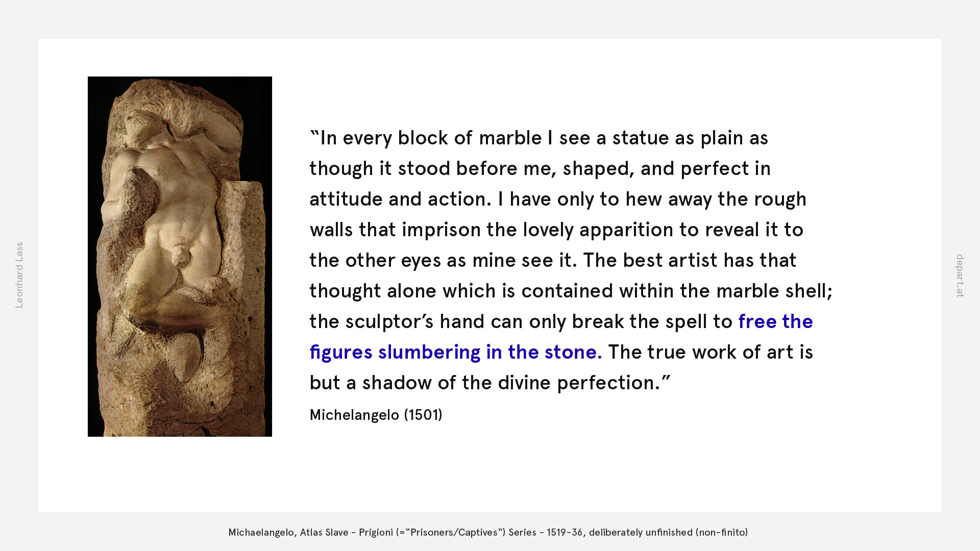Click the Atlas Slave sculpture image

point(180,256)
